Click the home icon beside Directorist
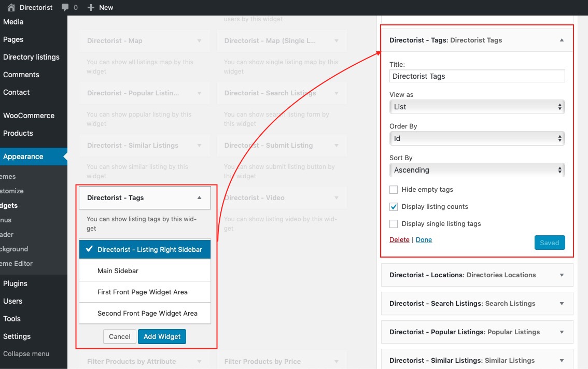Image resolution: width=588 pixels, height=369 pixels. coord(11,7)
